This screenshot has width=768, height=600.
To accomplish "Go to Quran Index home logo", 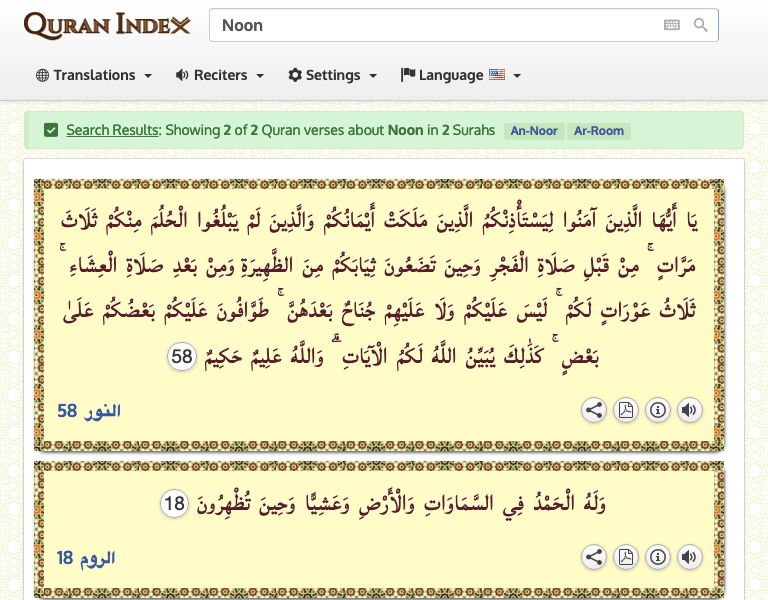I will [107, 25].
